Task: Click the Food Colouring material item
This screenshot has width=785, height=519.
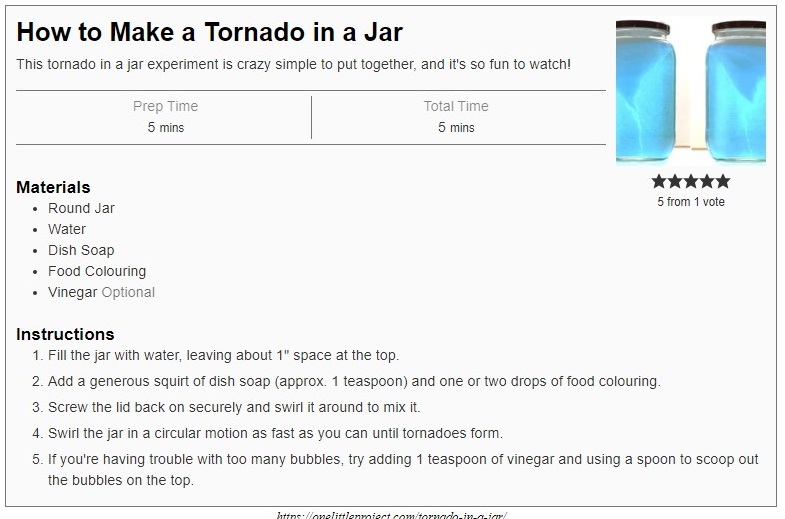Action: pyautogui.click(x=97, y=271)
